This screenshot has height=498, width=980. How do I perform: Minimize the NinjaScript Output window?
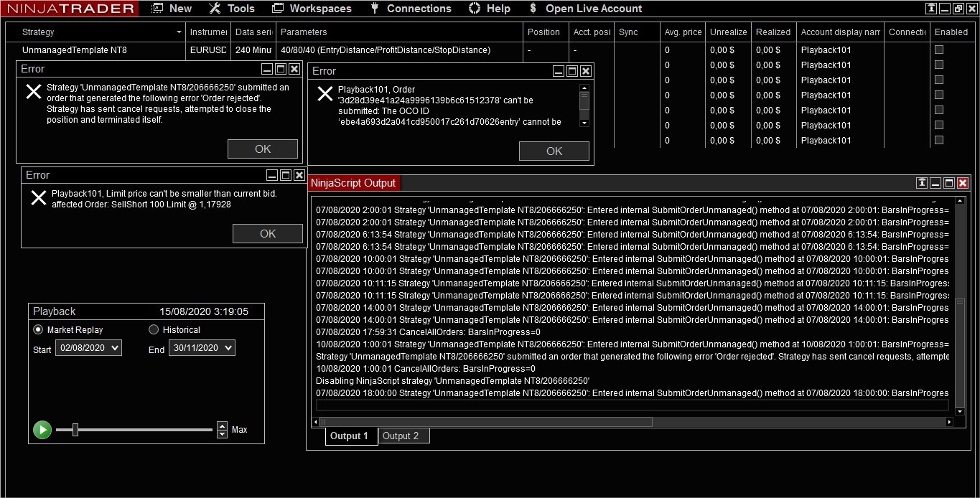click(935, 183)
